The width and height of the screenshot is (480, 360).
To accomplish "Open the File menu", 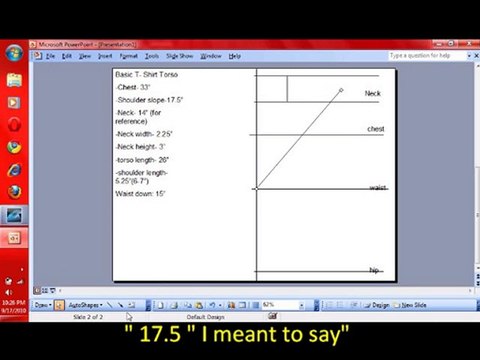I will [50, 56].
